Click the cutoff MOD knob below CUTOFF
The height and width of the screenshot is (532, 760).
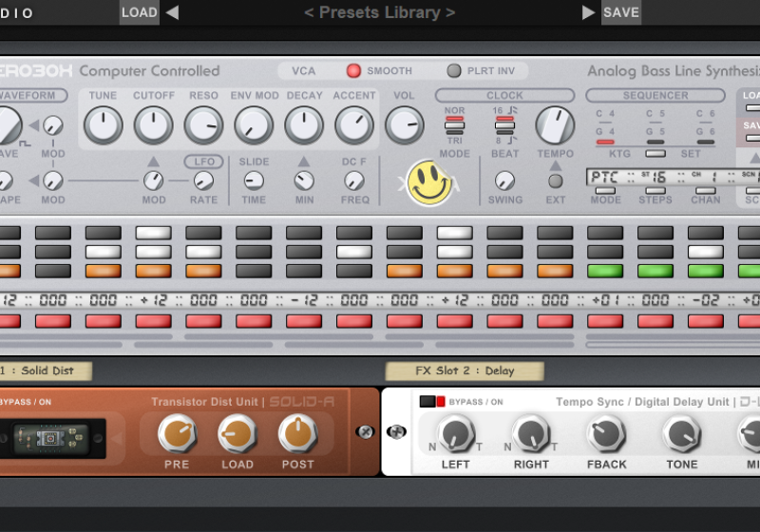click(153, 180)
